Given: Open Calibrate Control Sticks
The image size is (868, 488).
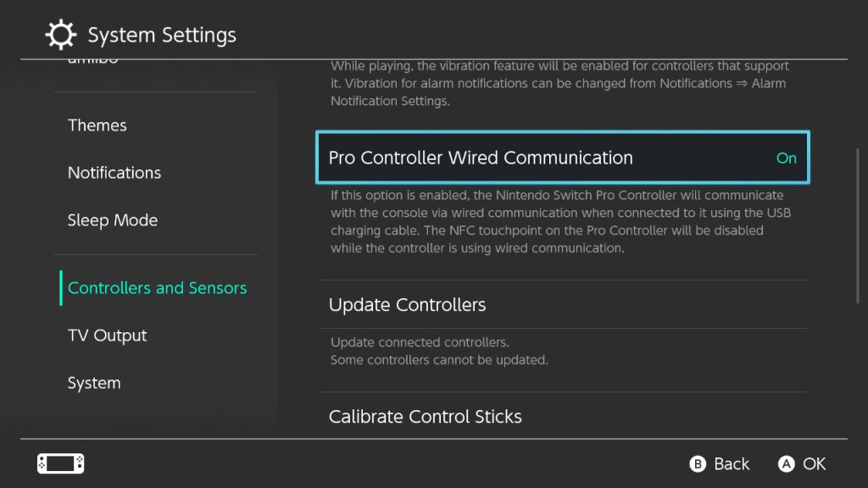Looking at the screenshot, I should [x=425, y=417].
